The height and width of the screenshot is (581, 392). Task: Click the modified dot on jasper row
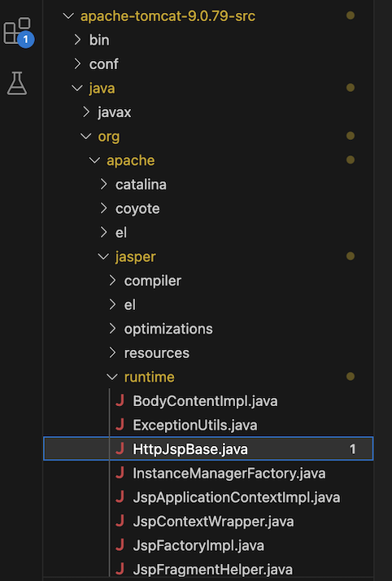point(351,256)
